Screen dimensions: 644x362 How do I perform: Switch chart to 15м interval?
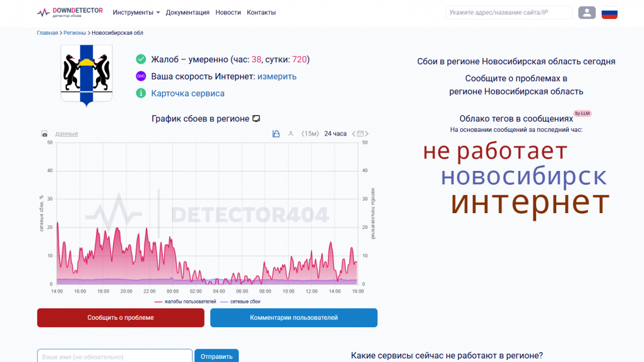pos(310,134)
